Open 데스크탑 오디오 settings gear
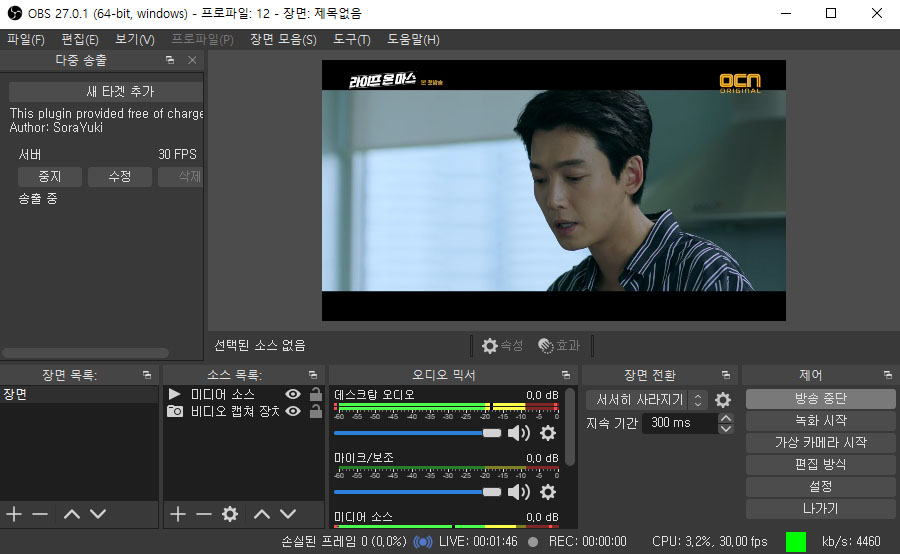 coord(548,433)
